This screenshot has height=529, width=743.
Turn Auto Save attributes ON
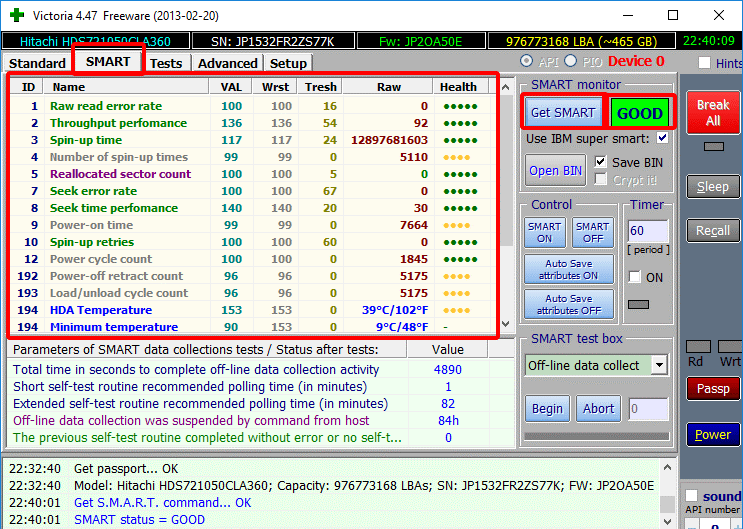pos(569,269)
